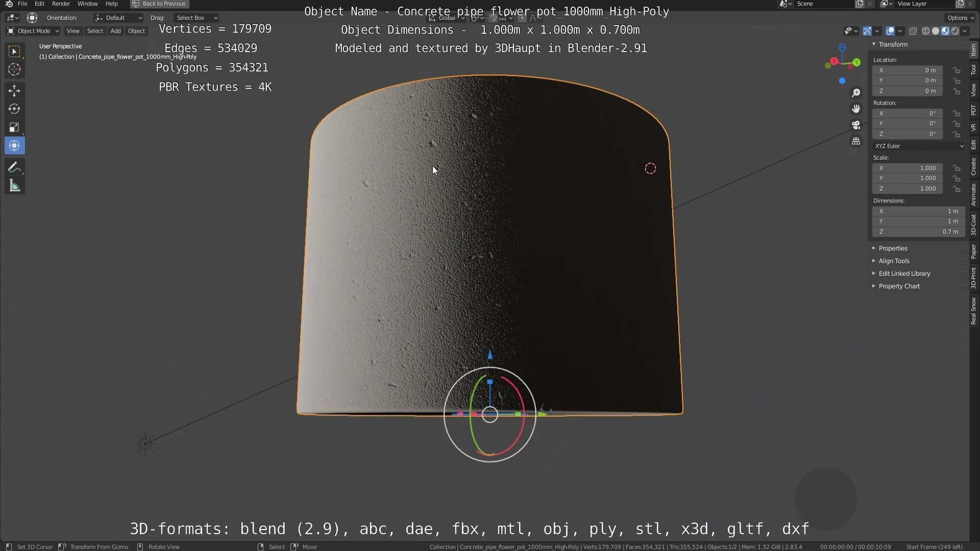Open the File menu

point(22,4)
